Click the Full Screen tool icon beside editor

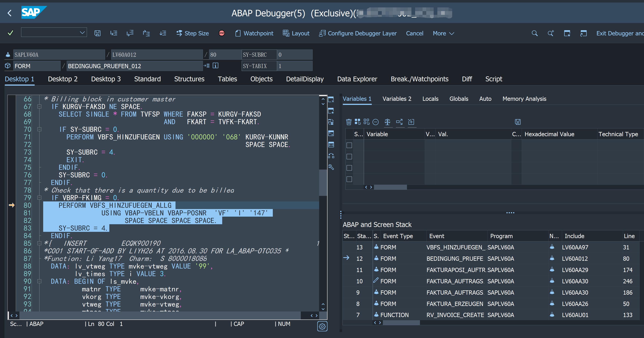tap(331, 133)
